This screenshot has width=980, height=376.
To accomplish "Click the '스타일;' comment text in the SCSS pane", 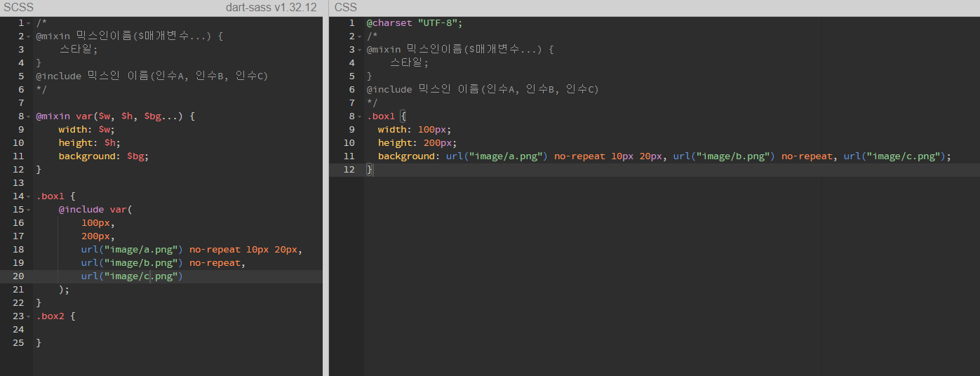I will click(79, 50).
